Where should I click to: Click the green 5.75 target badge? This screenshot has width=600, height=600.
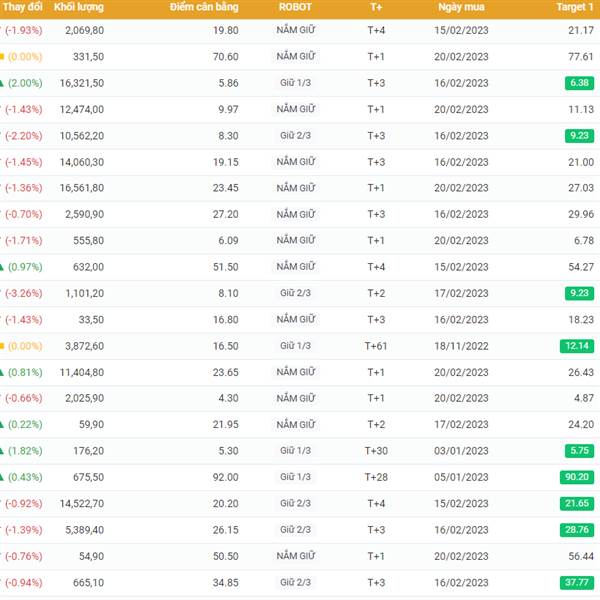579,450
